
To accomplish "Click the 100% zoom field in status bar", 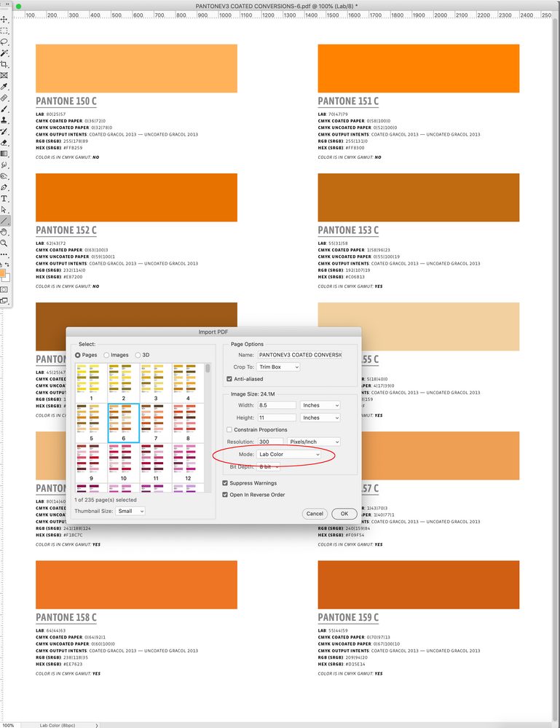I will pos(8,725).
